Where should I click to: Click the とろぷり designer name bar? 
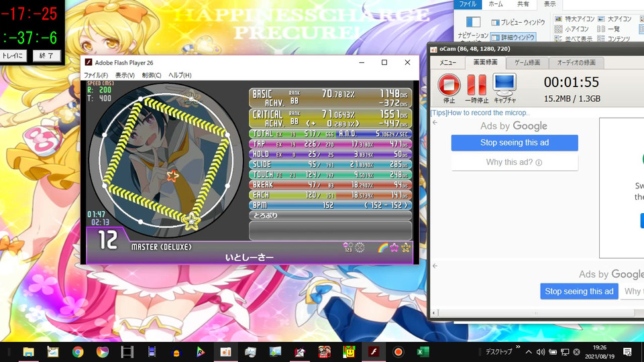tap(330, 215)
